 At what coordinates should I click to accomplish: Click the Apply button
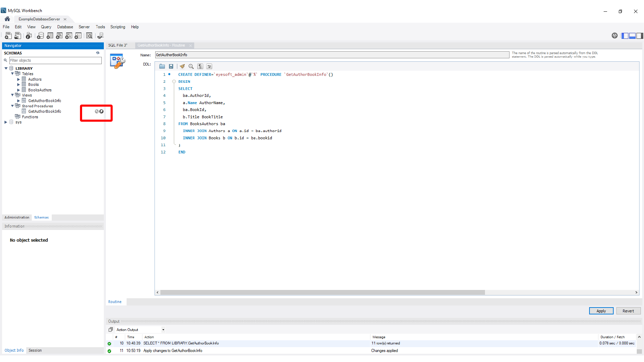(601, 311)
